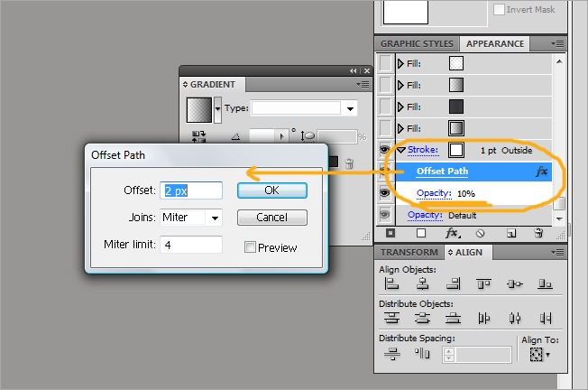Image resolution: width=588 pixels, height=390 pixels.
Task: Select the Appearance tab
Action: (495, 44)
